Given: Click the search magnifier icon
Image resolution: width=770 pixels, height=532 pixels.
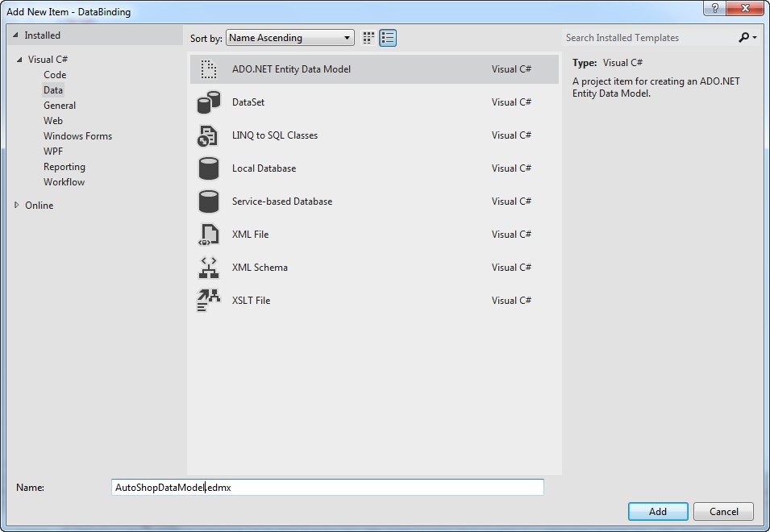Looking at the screenshot, I should [x=744, y=37].
